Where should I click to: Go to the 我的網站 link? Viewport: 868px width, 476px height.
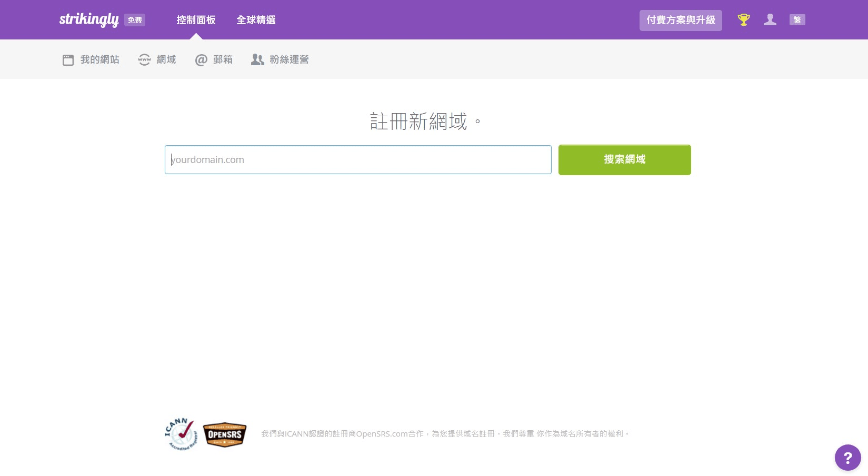(99, 60)
